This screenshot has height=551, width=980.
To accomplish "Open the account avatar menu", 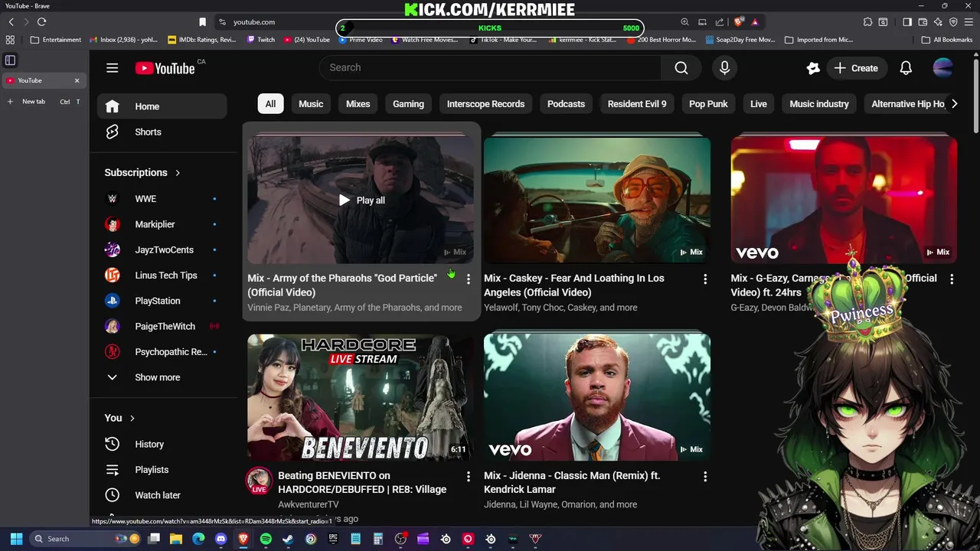I will coord(942,67).
